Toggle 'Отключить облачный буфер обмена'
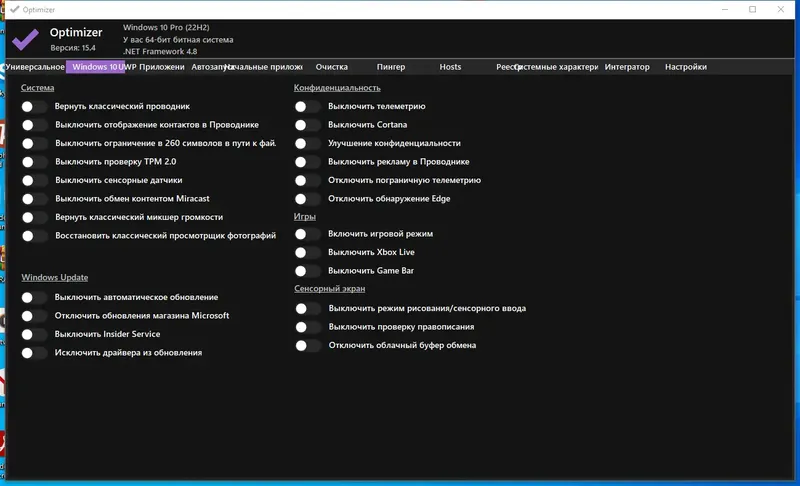800x486 pixels. tap(308, 345)
